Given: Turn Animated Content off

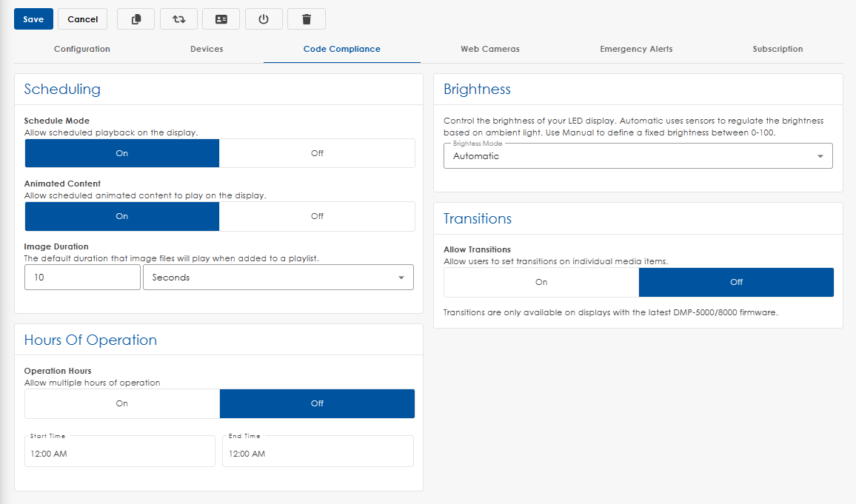Looking at the screenshot, I should [317, 216].
